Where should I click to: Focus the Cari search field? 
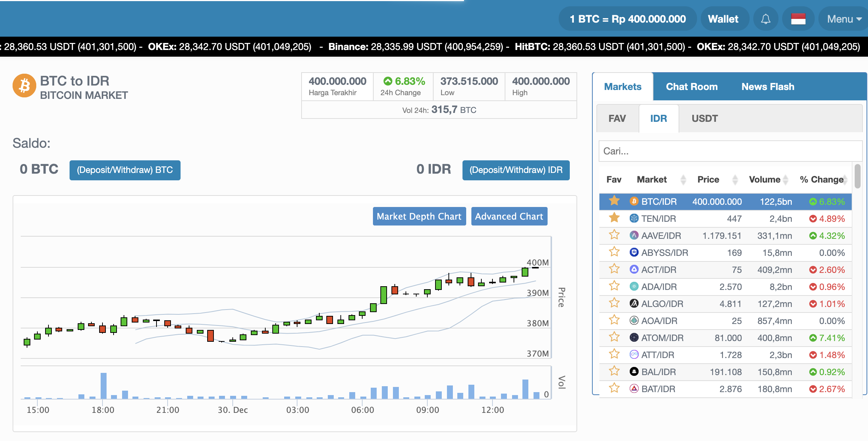click(x=730, y=151)
